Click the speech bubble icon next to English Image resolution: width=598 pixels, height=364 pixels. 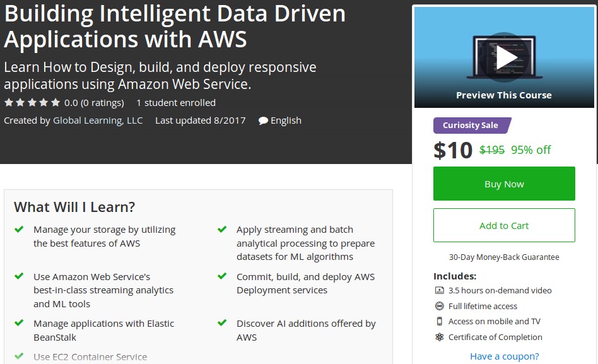[x=262, y=120]
